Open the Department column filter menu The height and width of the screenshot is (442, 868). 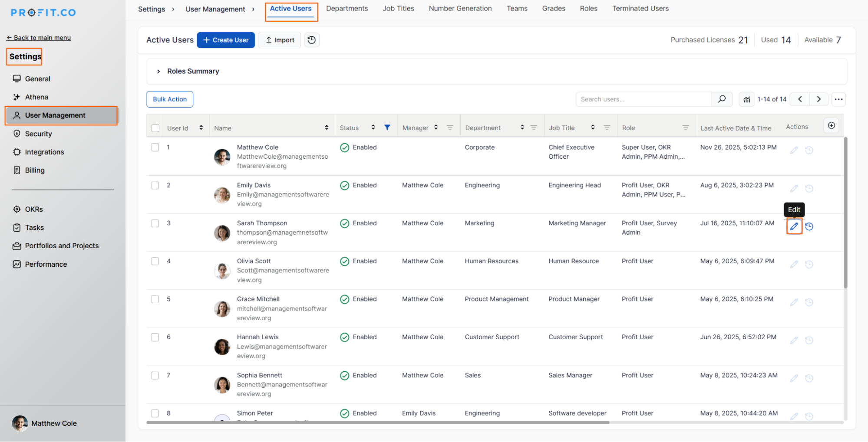534,128
